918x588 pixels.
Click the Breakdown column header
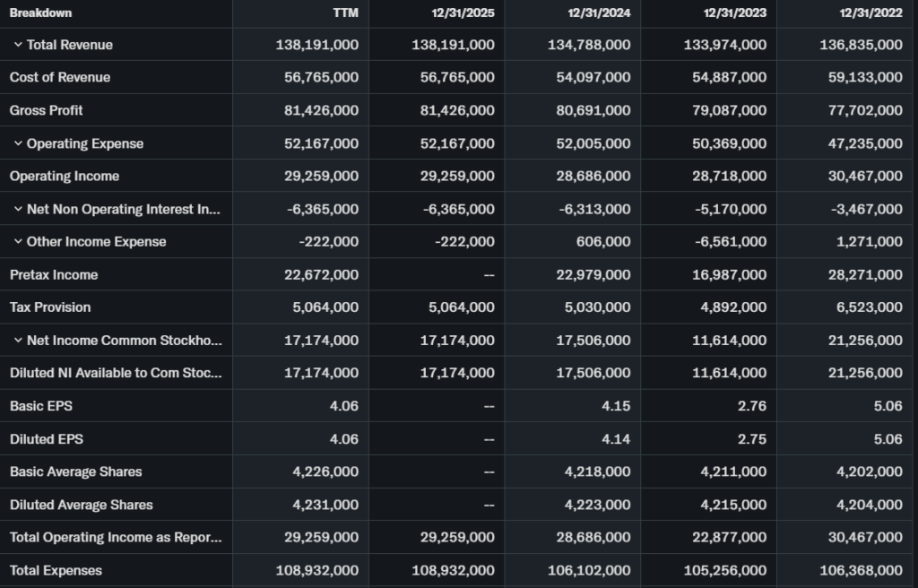click(x=40, y=13)
